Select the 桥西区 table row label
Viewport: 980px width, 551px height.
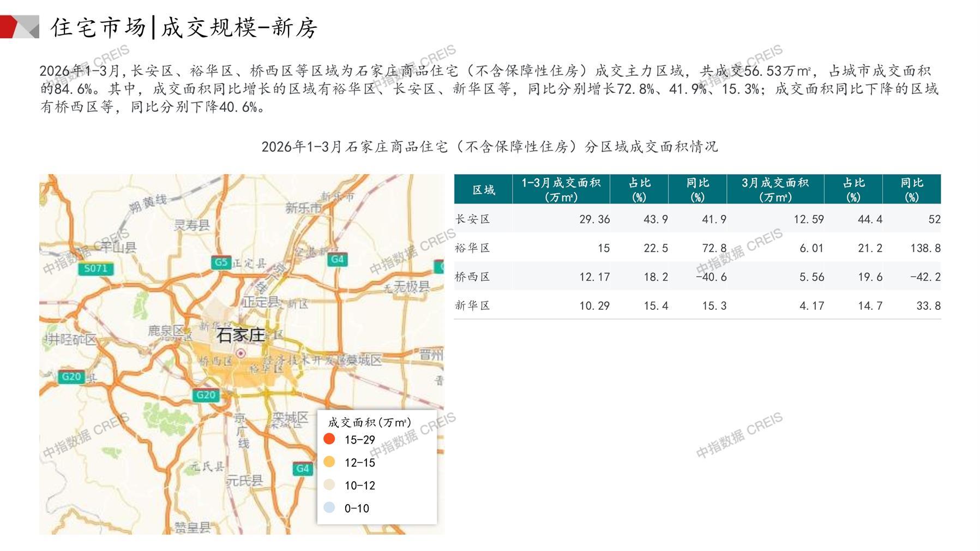473,277
